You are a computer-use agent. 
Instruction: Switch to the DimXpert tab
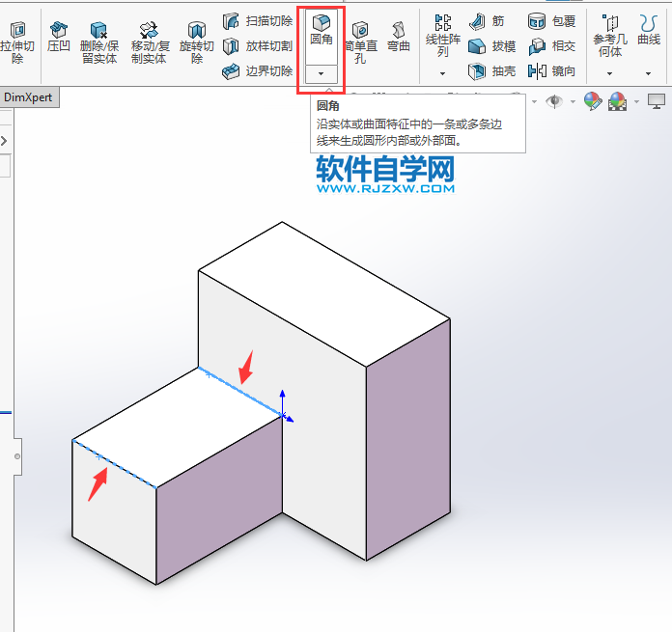click(28, 97)
